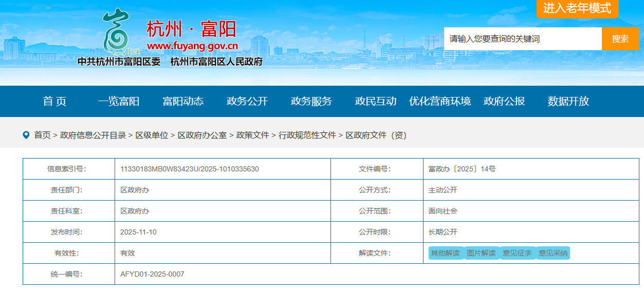Image resolution: width=644 pixels, height=293 pixels.
Task: Select index number 11330183MB0W83423U/2025-1010335630
Action: pyautogui.click(x=190, y=169)
